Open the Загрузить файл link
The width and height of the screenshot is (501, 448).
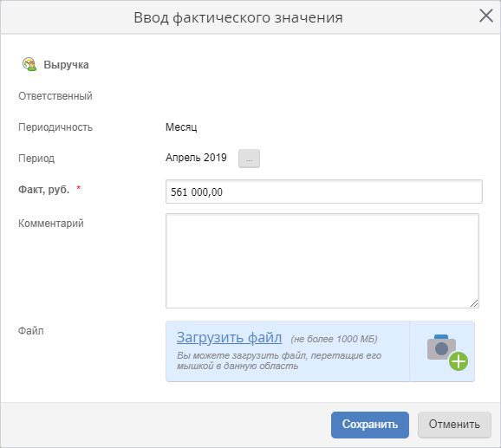(x=229, y=338)
